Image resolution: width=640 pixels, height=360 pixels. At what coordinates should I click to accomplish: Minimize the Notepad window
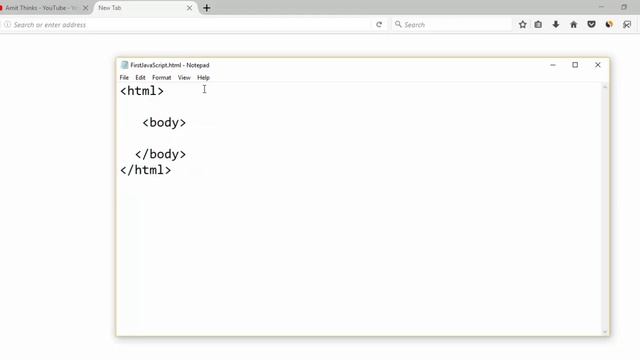pyautogui.click(x=553, y=65)
